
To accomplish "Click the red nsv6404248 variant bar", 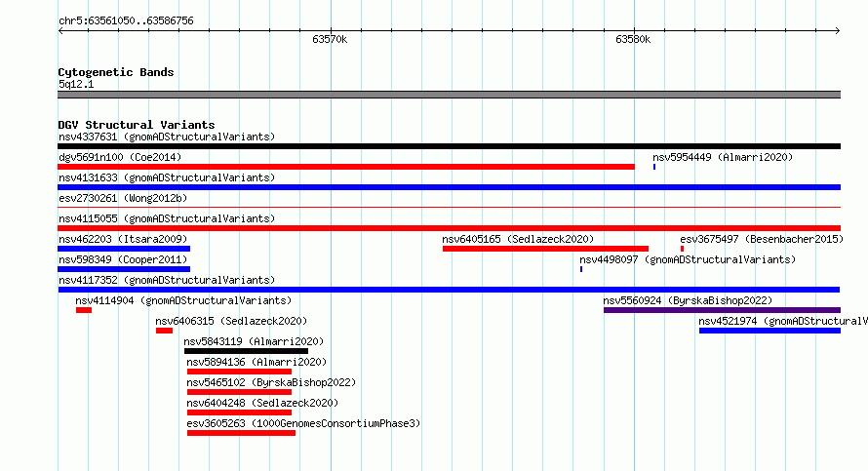I will 239,412.
